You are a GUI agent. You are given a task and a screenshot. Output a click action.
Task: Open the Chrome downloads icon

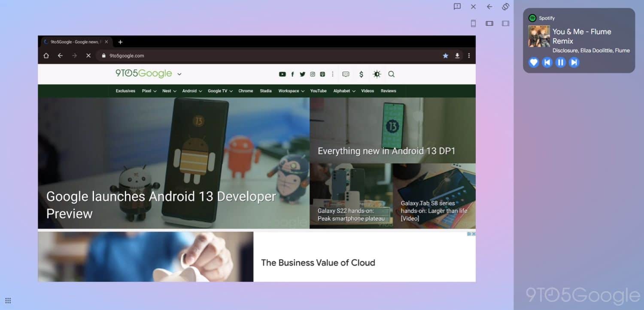457,56
